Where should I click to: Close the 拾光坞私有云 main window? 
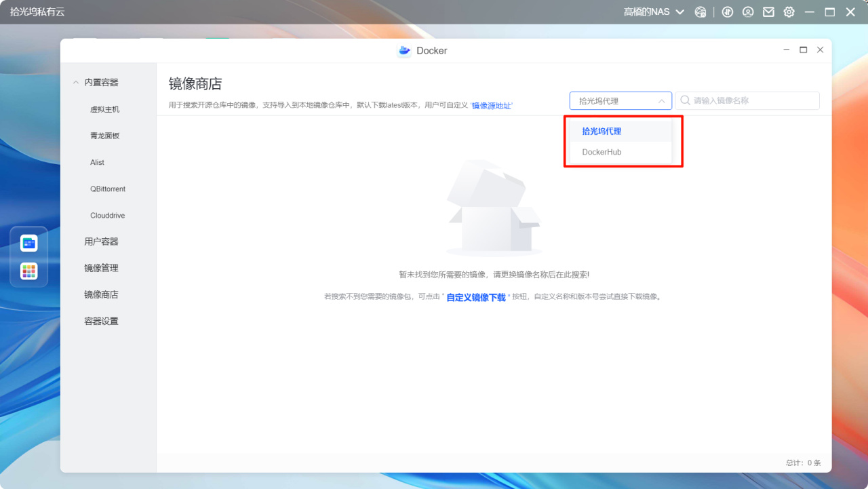[850, 12]
